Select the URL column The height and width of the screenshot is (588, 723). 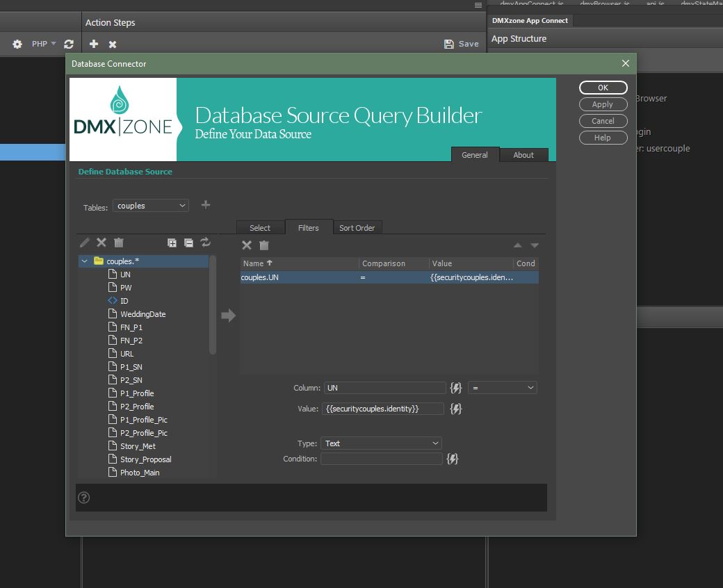tap(127, 354)
